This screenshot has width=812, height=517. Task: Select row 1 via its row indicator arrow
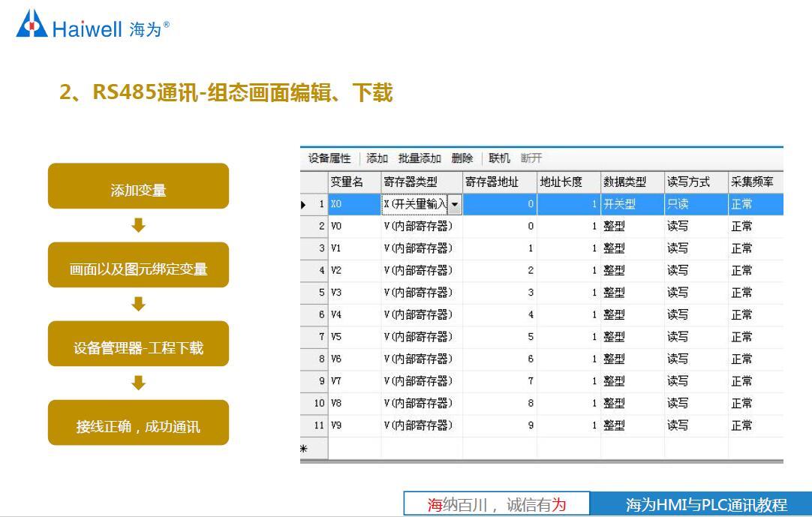pos(304,204)
